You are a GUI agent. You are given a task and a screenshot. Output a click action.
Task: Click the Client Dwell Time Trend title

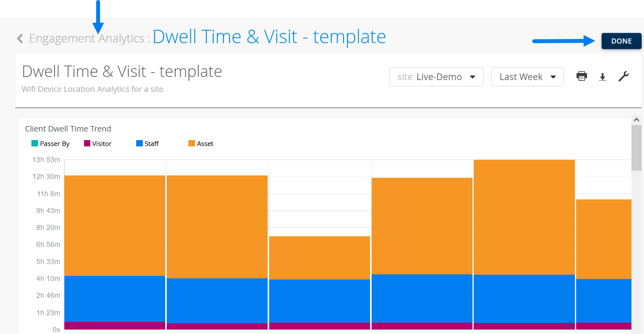(68, 129)
